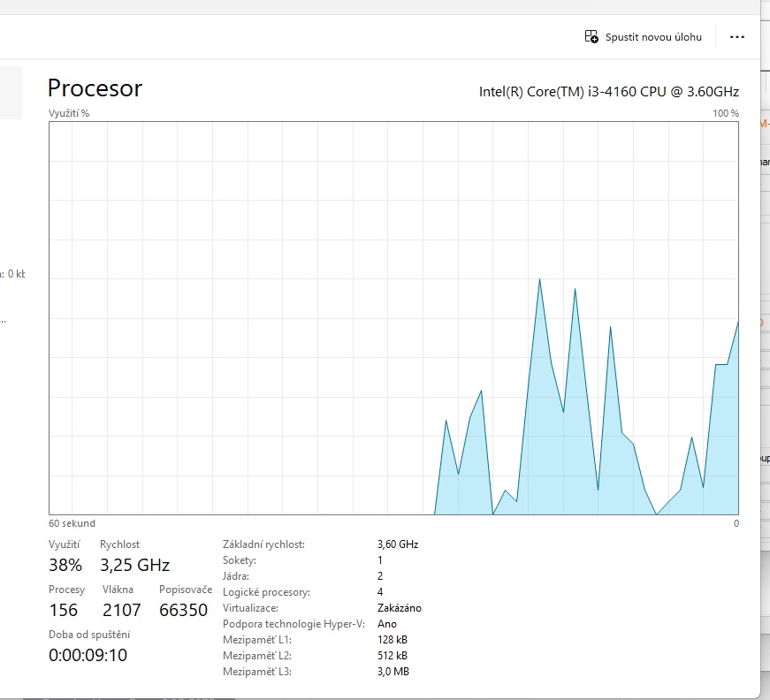Click the Využití % graph label
The height and width of the screenshot is (700, 770).
point(69,113)
